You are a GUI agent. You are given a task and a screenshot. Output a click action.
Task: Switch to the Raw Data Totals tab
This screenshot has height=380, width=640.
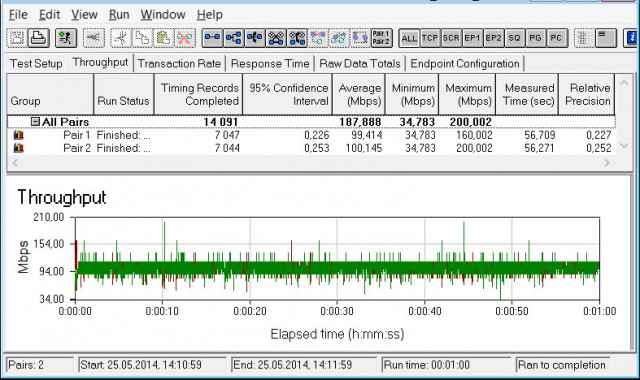[360, 64]
